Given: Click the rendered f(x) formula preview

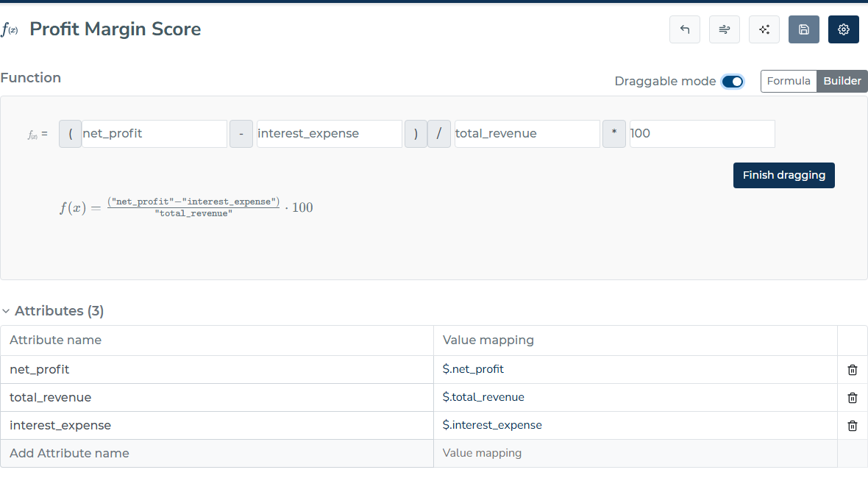Looking at the screenshot, I should tap(187, 207).
